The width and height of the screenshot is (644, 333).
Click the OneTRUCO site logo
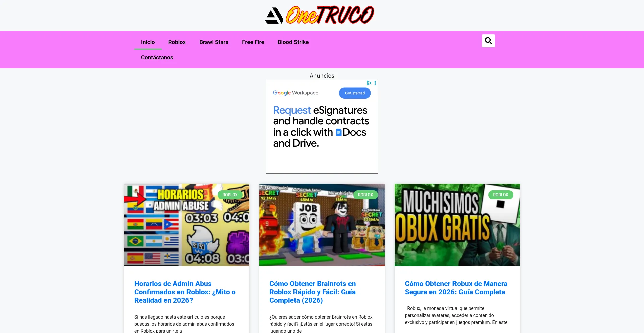tap(320, 15)
